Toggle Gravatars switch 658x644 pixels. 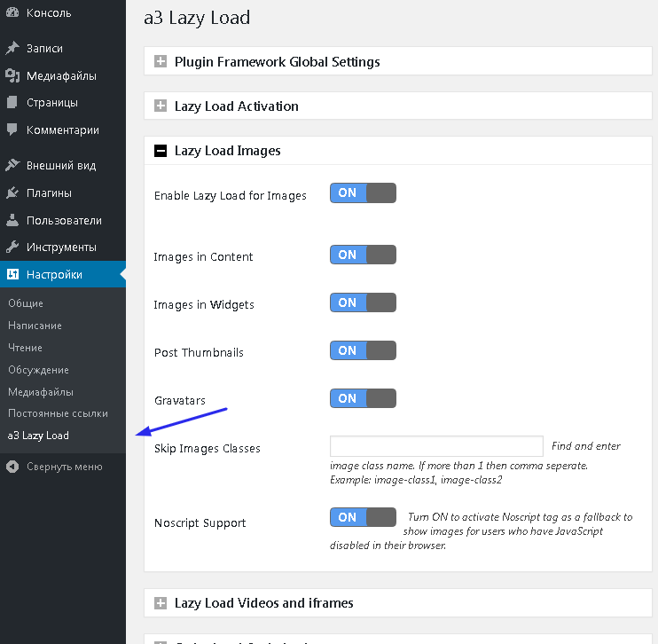click(363, 398)
